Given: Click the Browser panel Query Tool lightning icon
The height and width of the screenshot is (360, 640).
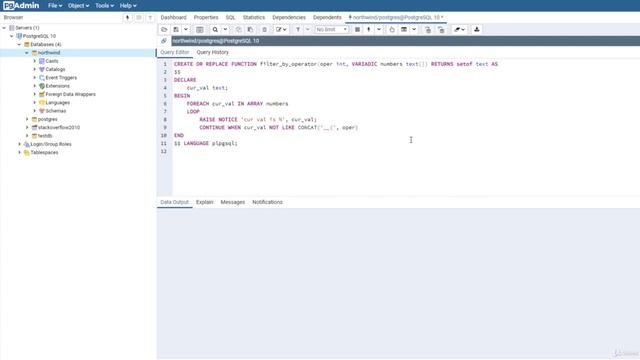Looking at the screenshot, I should click(127, 18).
